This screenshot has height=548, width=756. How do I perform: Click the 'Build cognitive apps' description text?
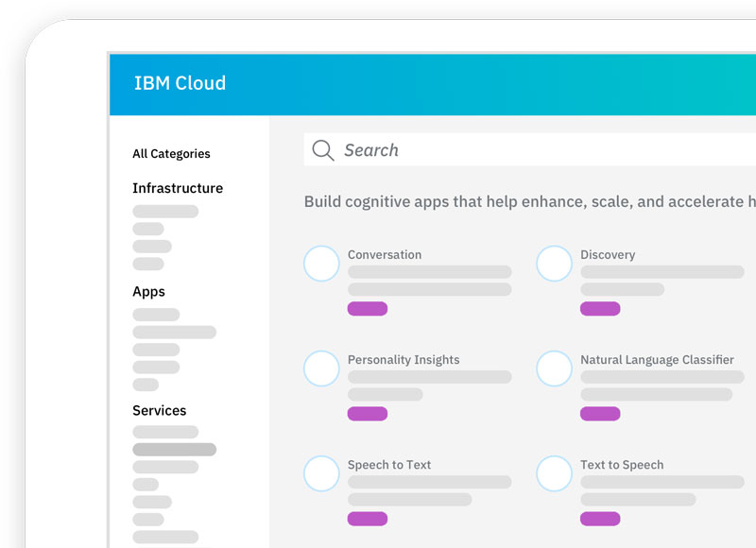click(x=530, y=201)
